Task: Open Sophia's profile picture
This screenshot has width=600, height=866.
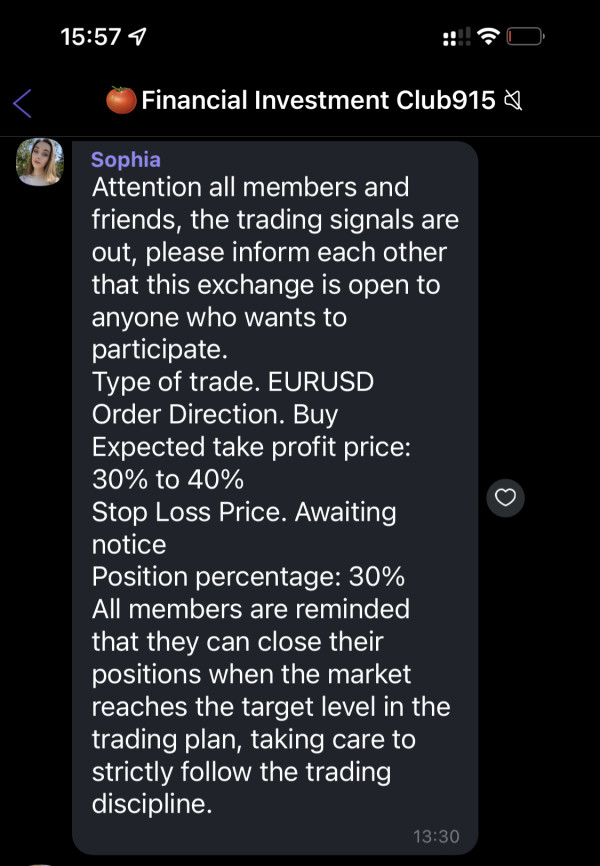Action: (40, 163)
